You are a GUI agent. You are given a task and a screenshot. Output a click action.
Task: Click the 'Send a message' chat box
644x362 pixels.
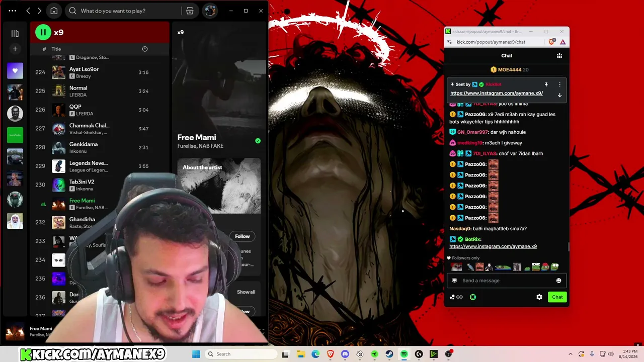tap(507, 281)
